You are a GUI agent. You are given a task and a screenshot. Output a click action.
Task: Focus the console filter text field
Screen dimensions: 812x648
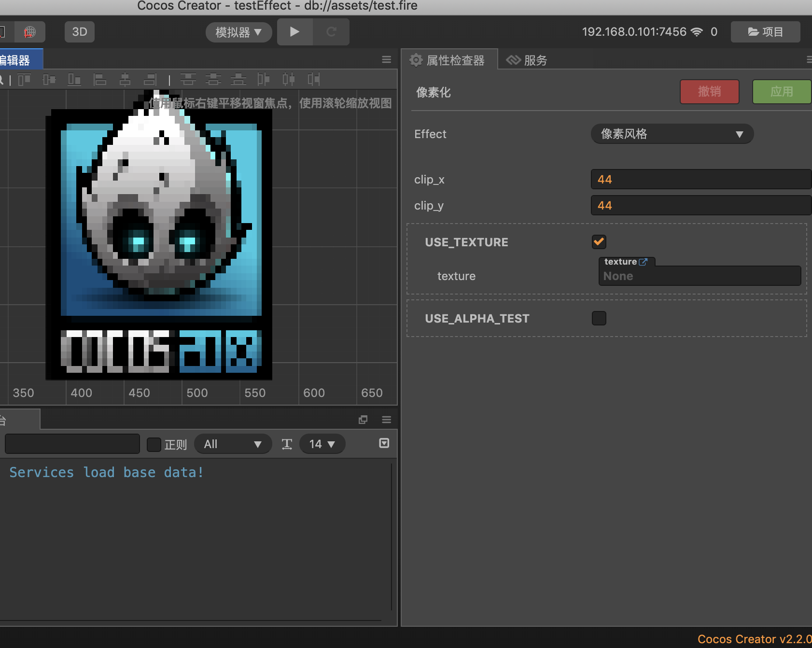tap(72, 444)
